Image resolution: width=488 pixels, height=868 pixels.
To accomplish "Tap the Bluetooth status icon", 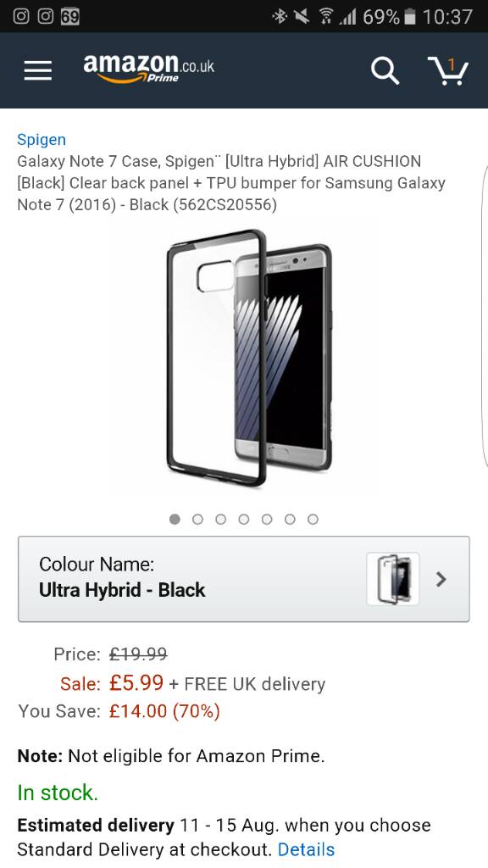I will click(280, 17).
